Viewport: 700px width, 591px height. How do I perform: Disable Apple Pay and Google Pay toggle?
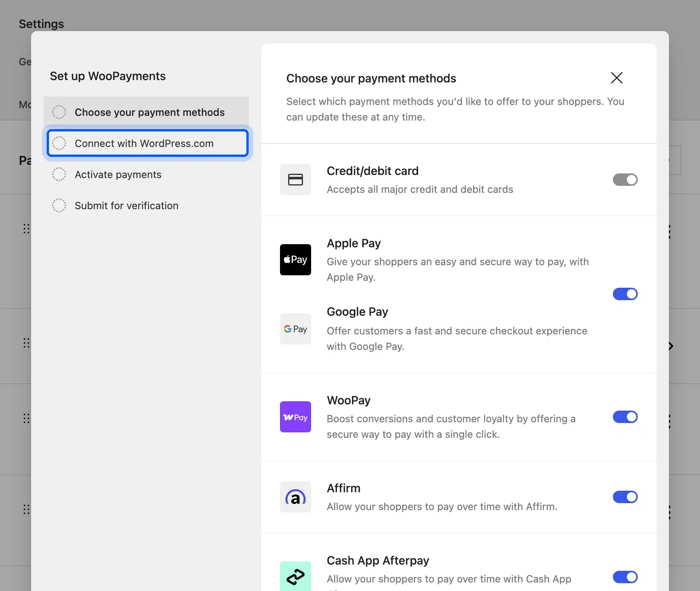coord(625,294)
